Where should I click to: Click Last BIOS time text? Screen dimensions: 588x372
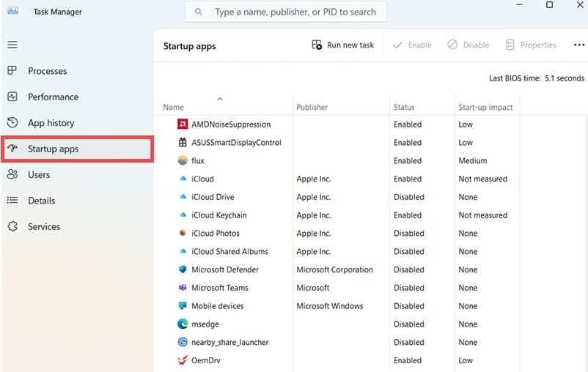tap(536, 78)
